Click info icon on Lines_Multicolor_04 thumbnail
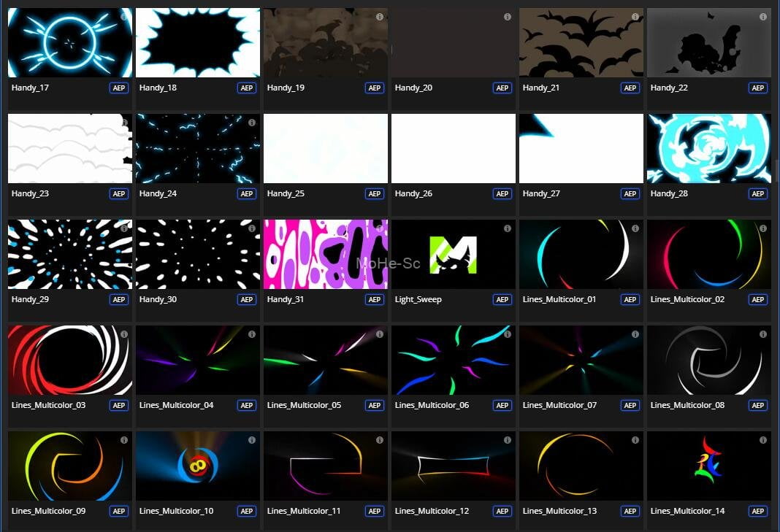780x532 pixels. (252, 334)
